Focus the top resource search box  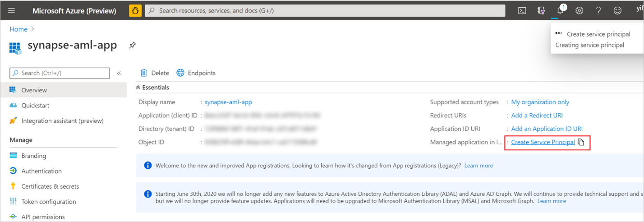[325, 10]
